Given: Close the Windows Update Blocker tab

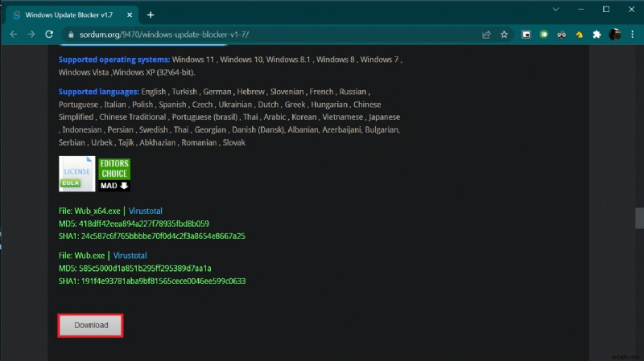Looking at the screenshot, I should pyautogui.click(x=130, y=14).
